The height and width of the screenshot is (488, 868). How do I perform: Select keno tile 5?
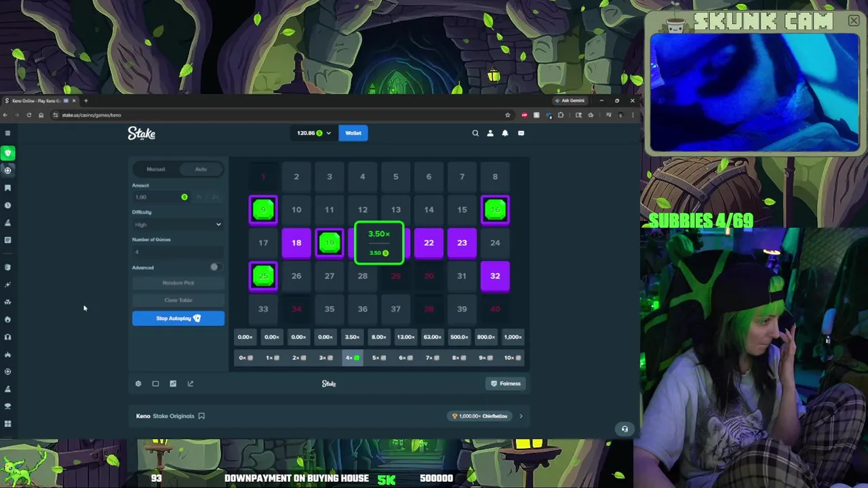pos(396,176)
